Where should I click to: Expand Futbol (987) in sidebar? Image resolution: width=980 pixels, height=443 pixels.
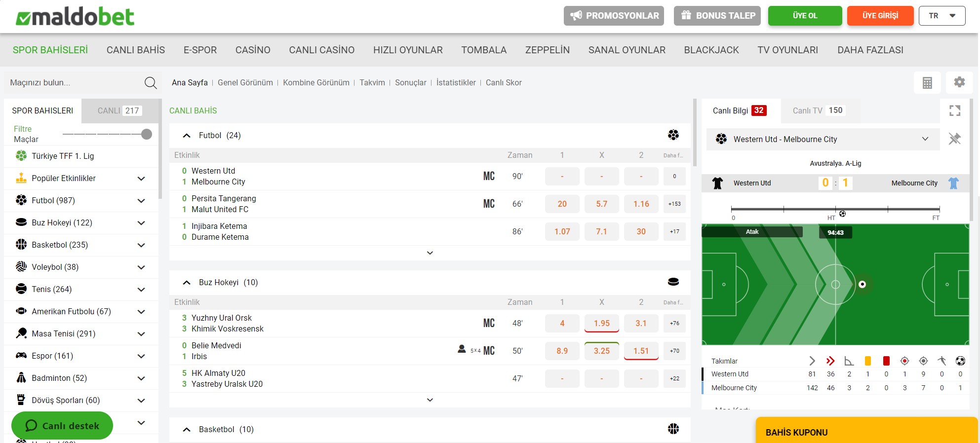(x=141, y=201)
